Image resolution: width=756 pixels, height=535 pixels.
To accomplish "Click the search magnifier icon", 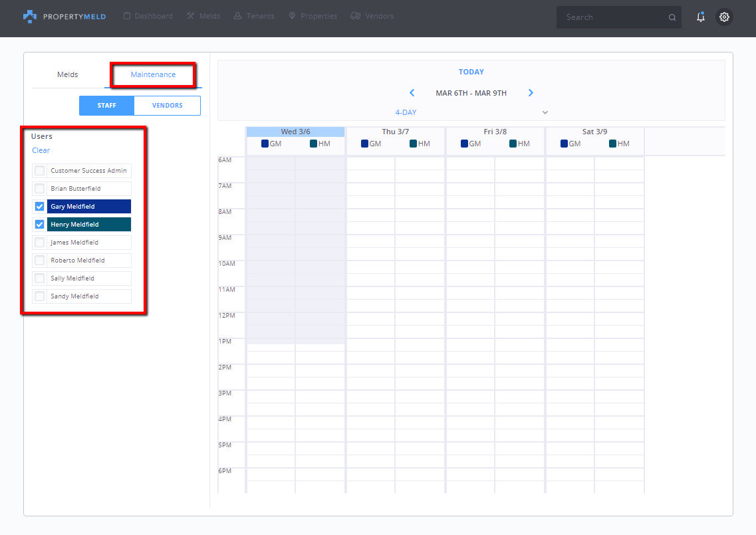I will (x=672, y=18).
